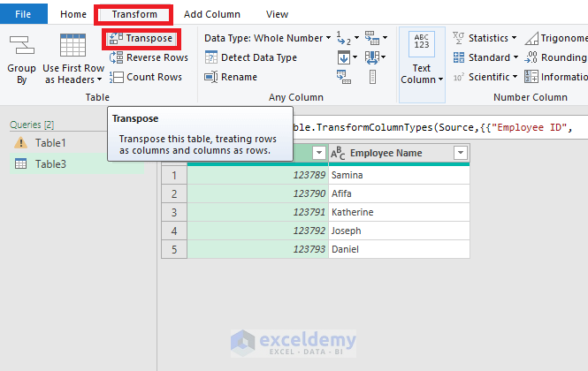Click cell 123792

coord(257,231)
